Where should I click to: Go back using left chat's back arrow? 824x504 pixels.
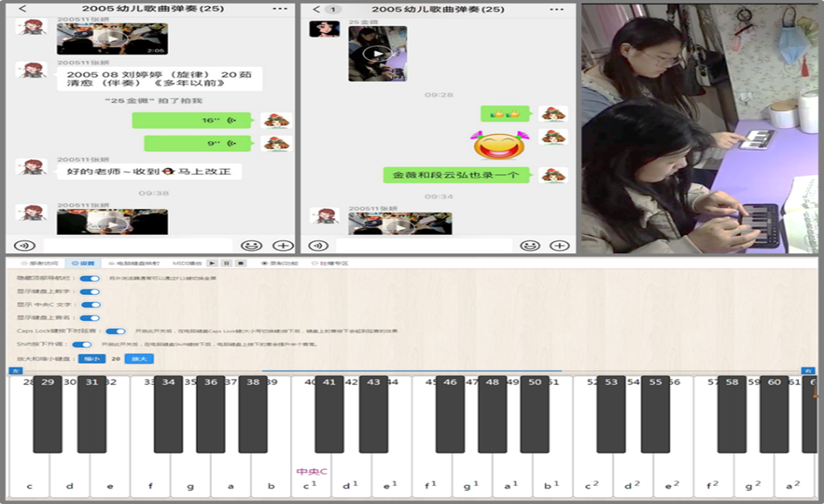(22, 9)
